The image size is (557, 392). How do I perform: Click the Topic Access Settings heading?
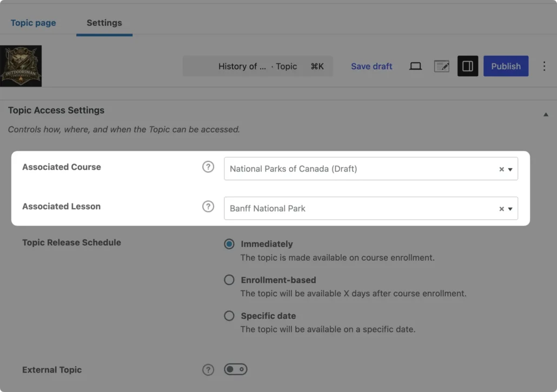pyautogui.click(x=56, y=110)
